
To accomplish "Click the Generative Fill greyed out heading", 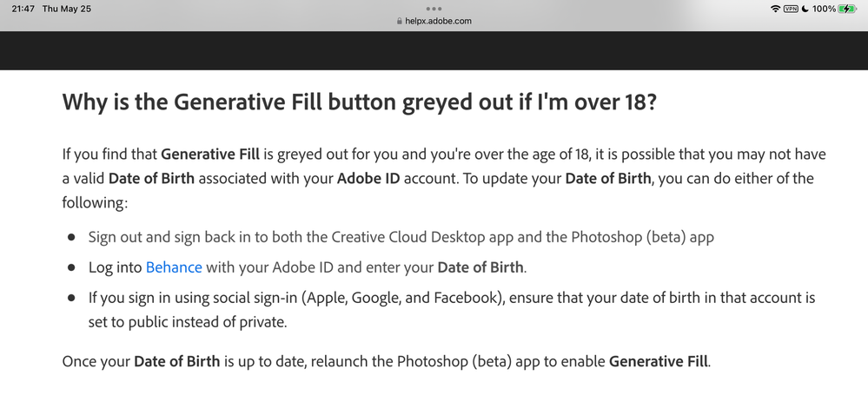I will [x=359, y=102].
